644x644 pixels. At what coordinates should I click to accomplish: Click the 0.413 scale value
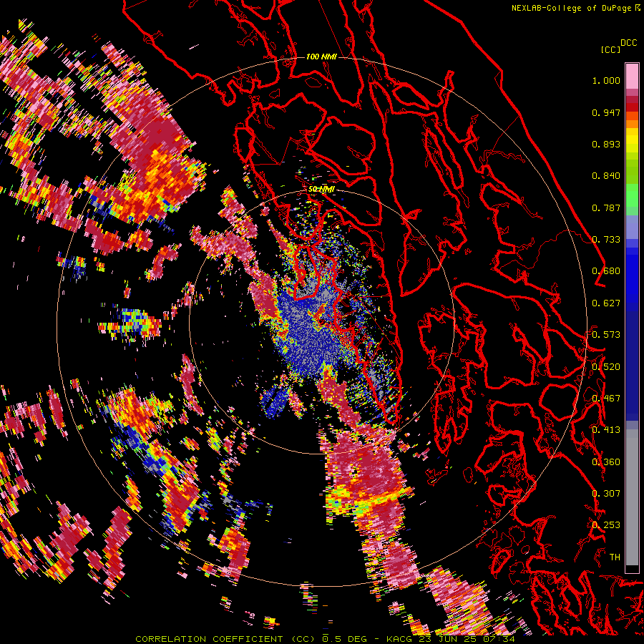coord(606,430)
